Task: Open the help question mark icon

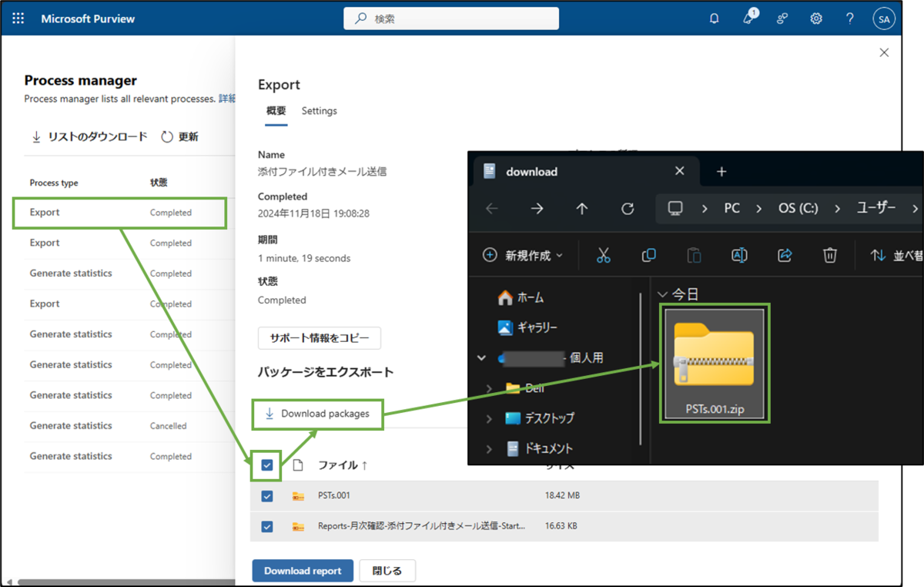Action: [850, 18]
